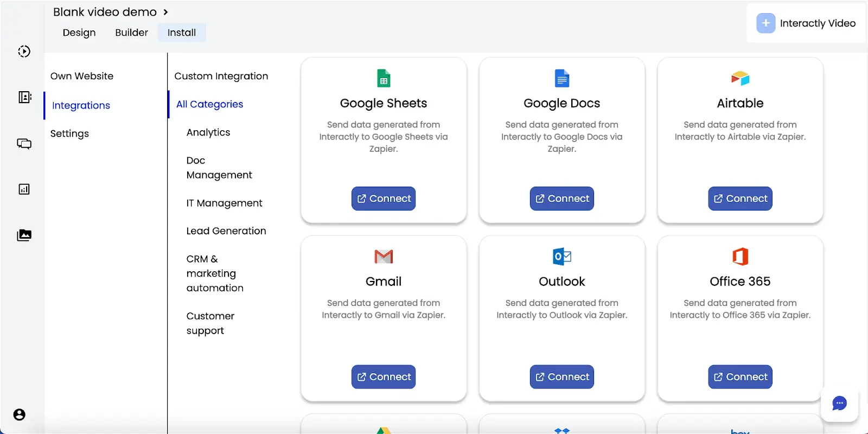
Task: Switch to the Builder tab
Action: [131, 33]
